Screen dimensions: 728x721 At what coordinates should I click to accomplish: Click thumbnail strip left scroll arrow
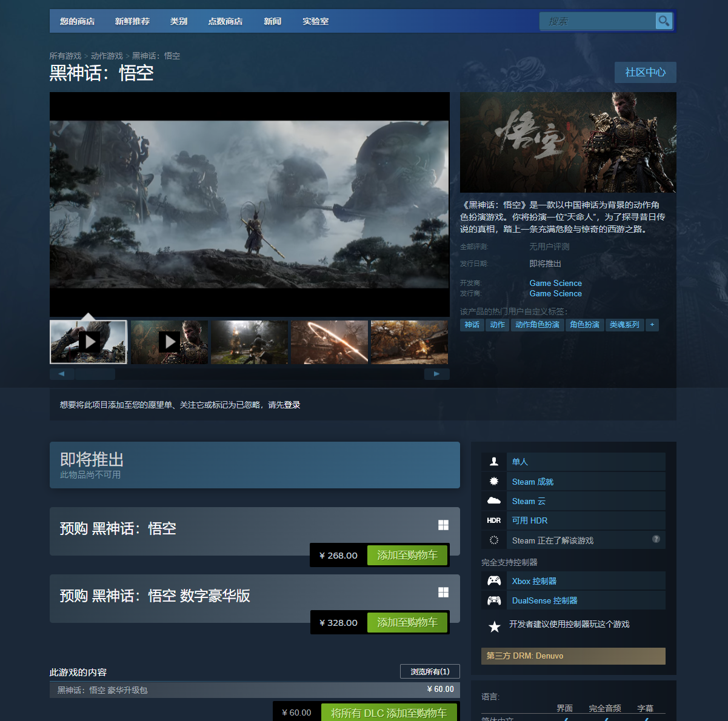[62, 374]
